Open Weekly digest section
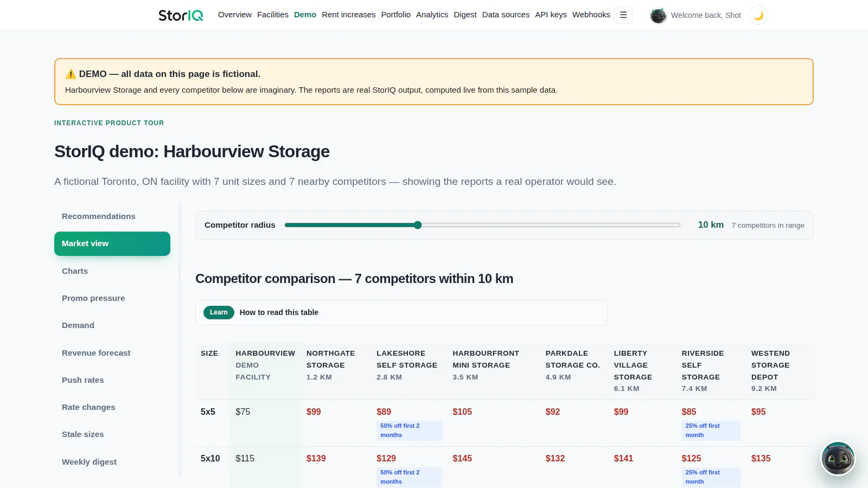 [x=112, y=462]
